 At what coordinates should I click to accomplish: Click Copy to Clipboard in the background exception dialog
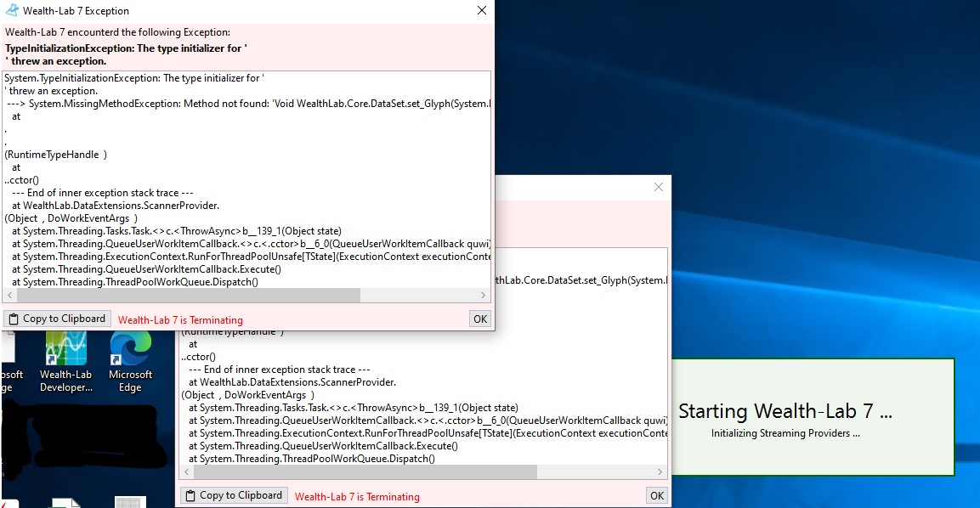tap(235, 495)
